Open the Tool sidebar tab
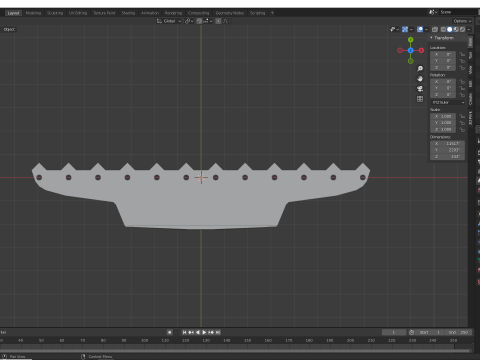 tap(471, 55)
